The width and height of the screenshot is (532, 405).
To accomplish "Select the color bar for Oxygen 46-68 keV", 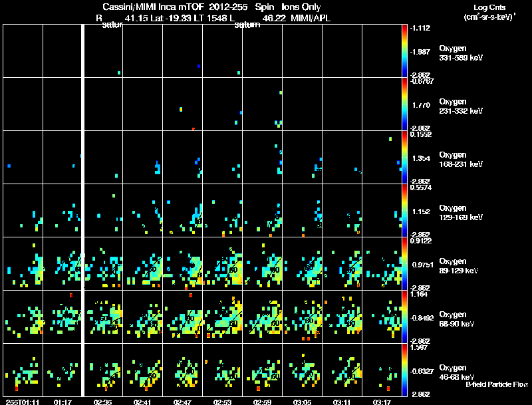I will [404, 370].
